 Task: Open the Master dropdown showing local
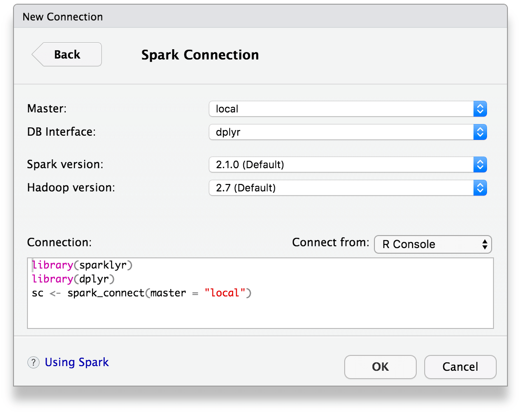coord(326,109)
